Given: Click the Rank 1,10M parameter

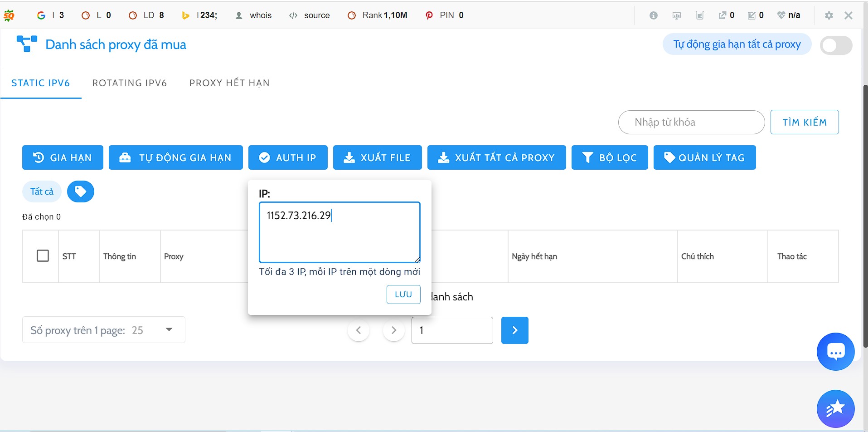Looking at the screenshot, I should [378, 15].
